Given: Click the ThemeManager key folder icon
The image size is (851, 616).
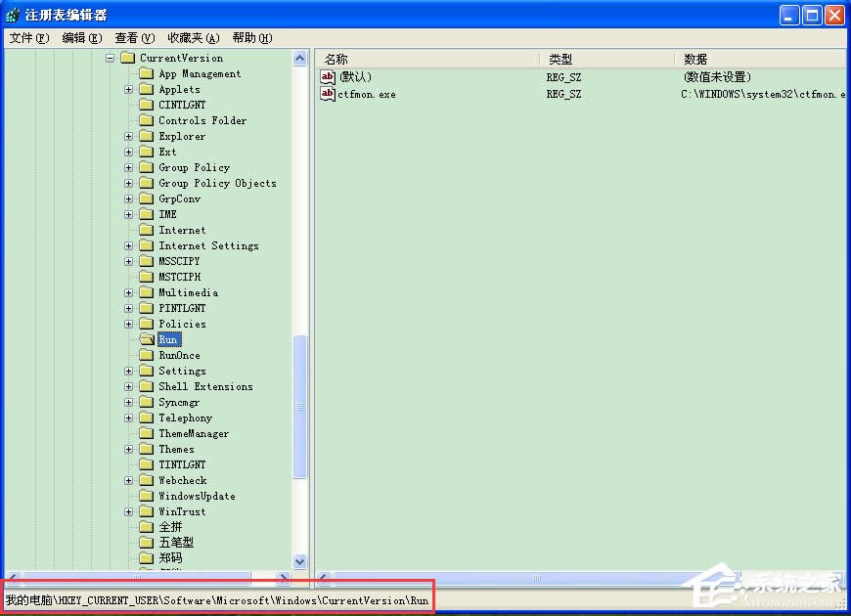Looking at the screenshot, I should point(147,433).
